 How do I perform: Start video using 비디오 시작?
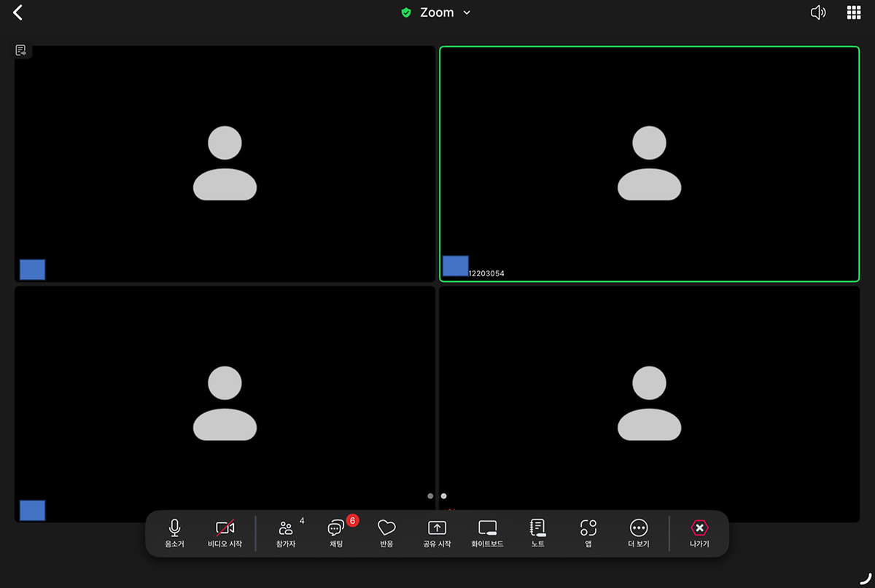(x=225, y=534)
